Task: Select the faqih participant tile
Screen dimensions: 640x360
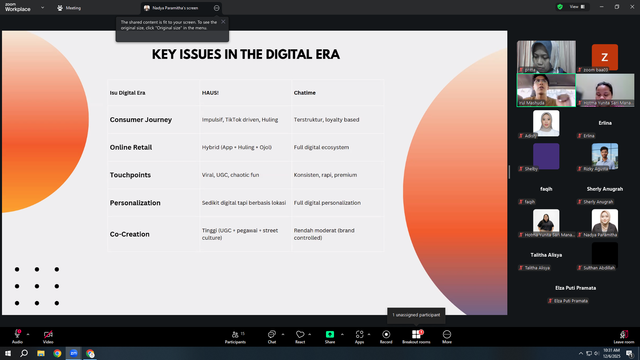Action: 546,189
